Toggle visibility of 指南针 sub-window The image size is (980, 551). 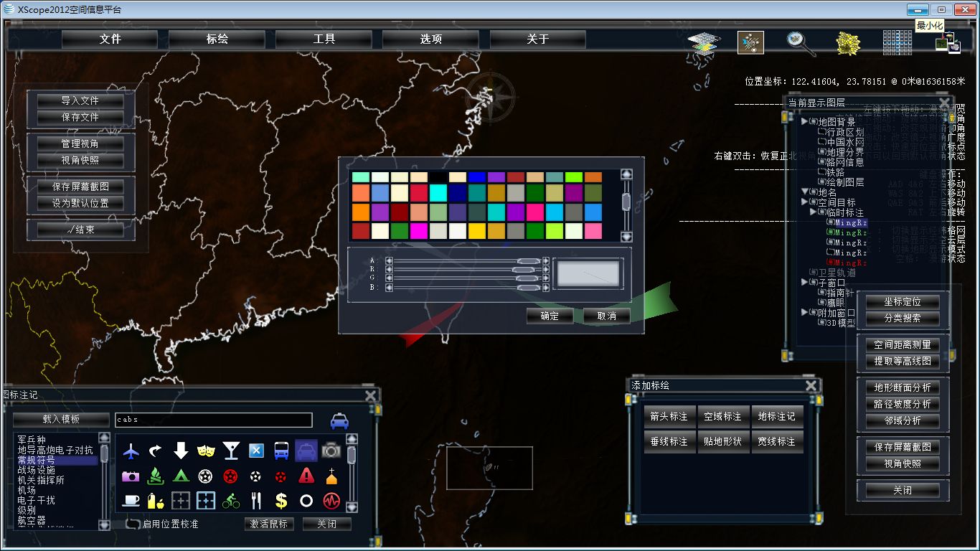821,293
